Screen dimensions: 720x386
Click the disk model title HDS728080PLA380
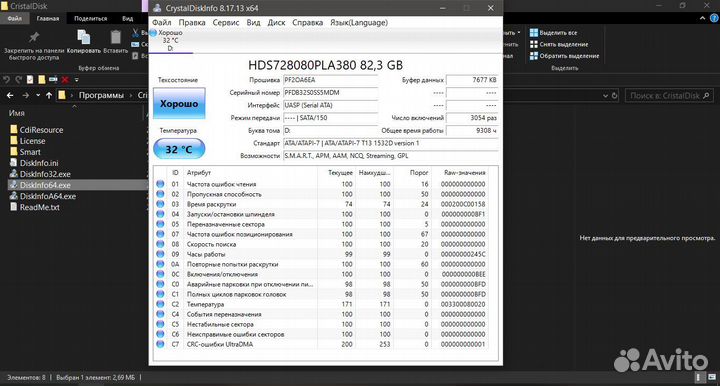coord(326,65)
